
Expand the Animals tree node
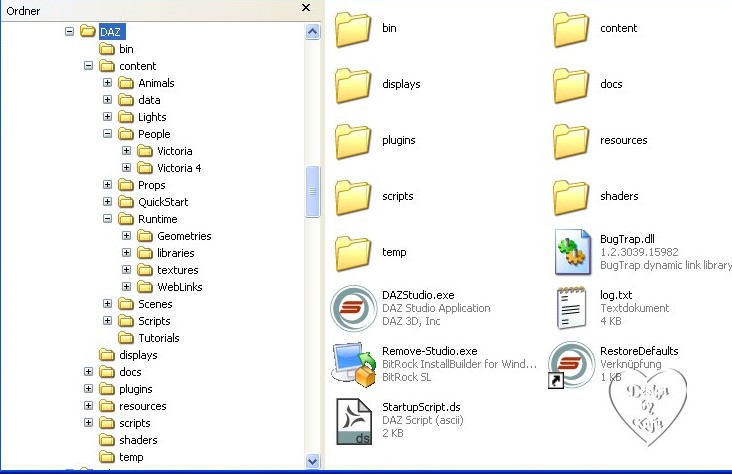coord(107,83)
